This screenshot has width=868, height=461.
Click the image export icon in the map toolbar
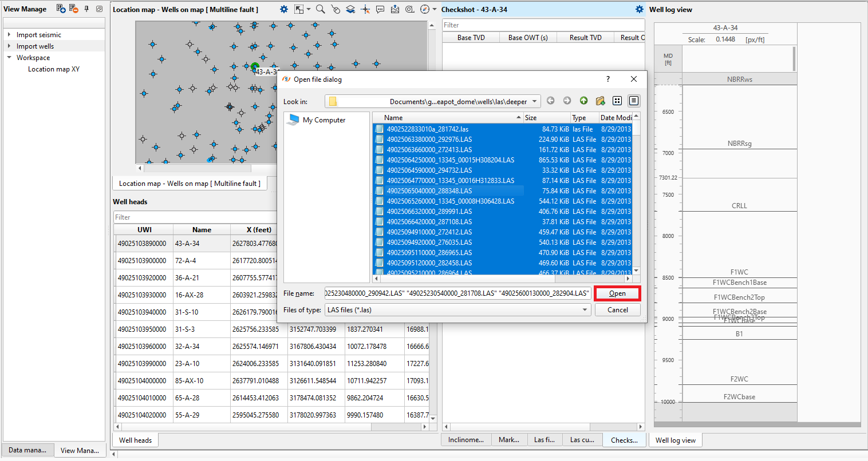(x=394, y=9)
